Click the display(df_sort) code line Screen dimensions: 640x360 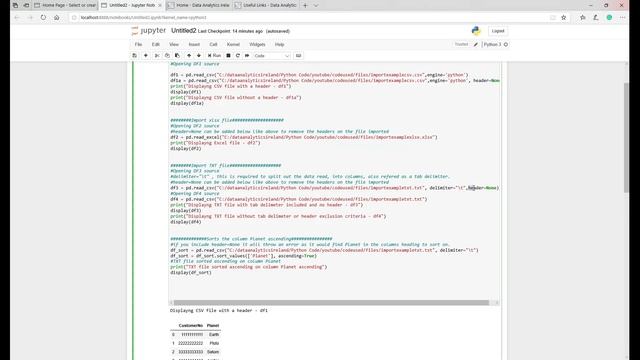pos(191,272)
